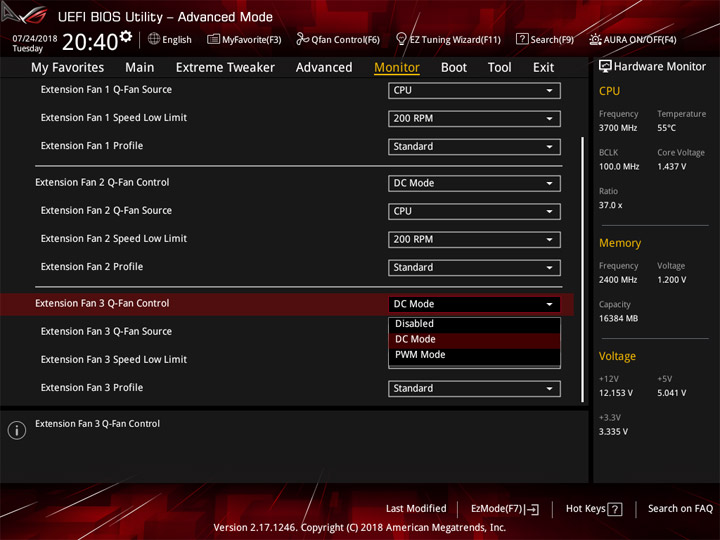The width and height of the screenshot is (720, 540).
Task: Click the +3.3V reading 3.335 V
Action: pos(613,432)
